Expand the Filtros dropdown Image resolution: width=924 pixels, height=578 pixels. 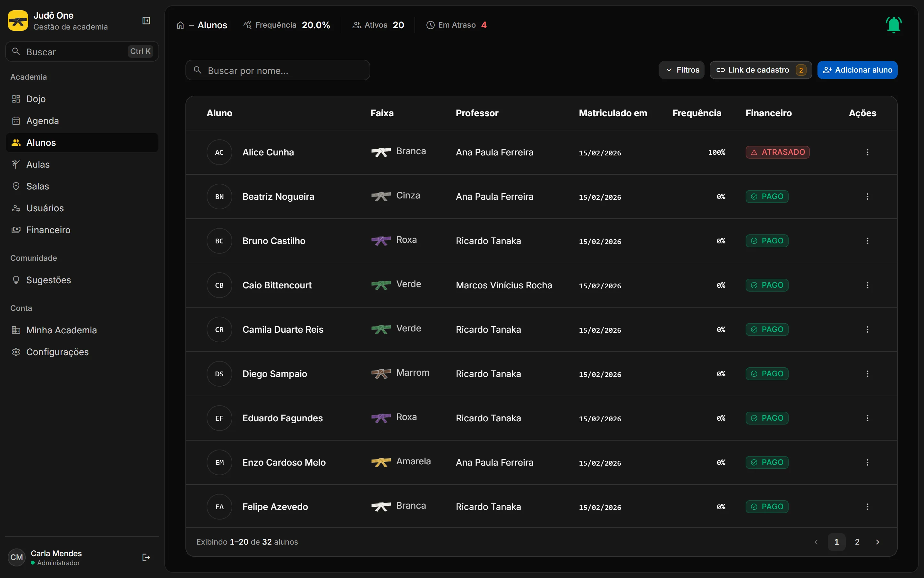point(681,70)
